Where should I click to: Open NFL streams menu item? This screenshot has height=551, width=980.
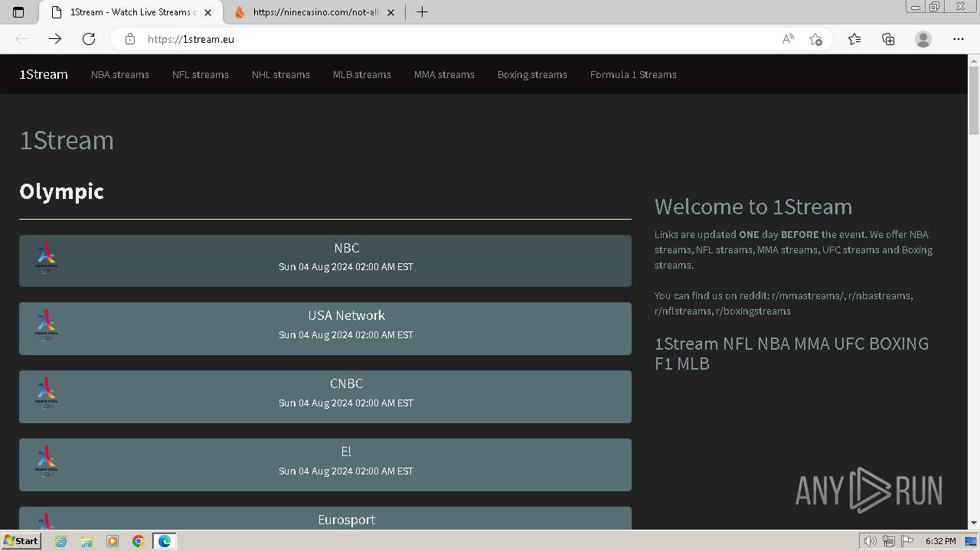click(201, 74)
